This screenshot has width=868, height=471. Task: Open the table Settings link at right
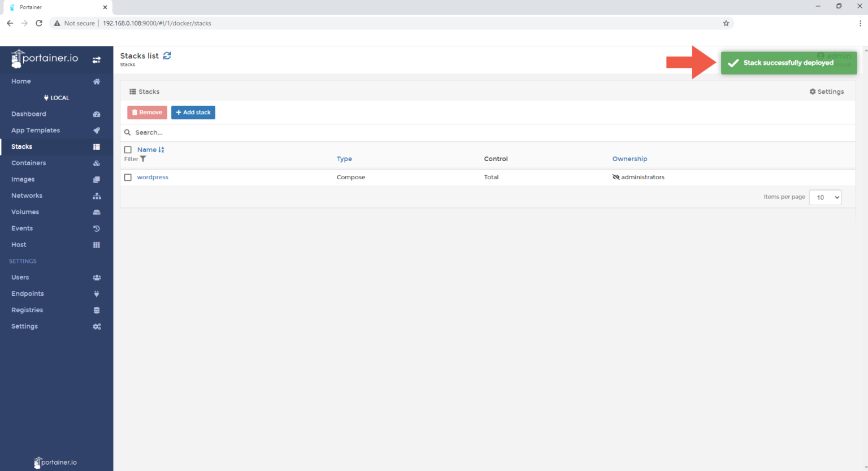coord(827,92)
